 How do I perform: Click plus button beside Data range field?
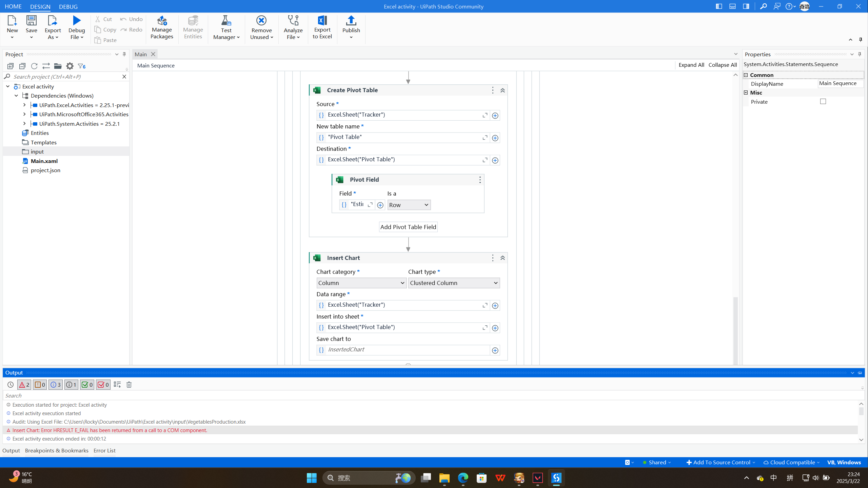pyautogui.click(x=495, y=306)
